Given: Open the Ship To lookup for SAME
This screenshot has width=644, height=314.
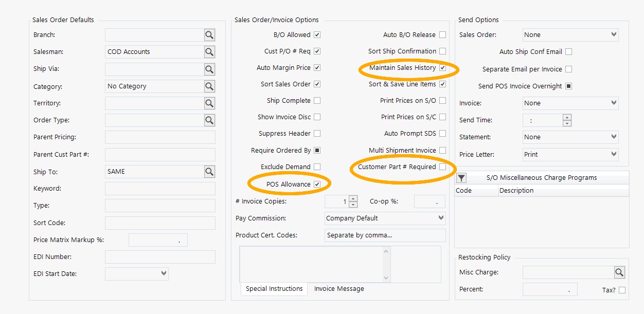Looking at the screenshot, I should 209,171.
